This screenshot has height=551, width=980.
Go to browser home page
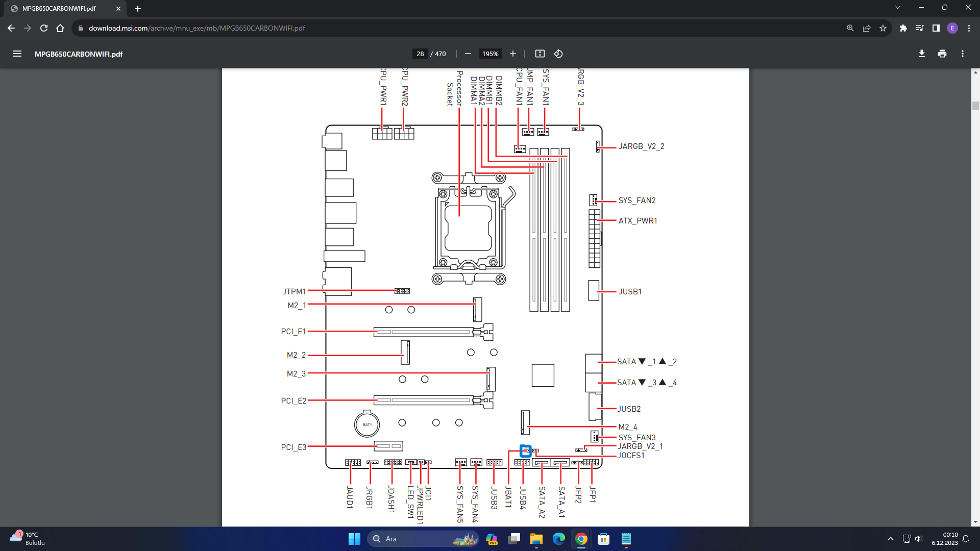pyautogui.click(x=60, y=28)
